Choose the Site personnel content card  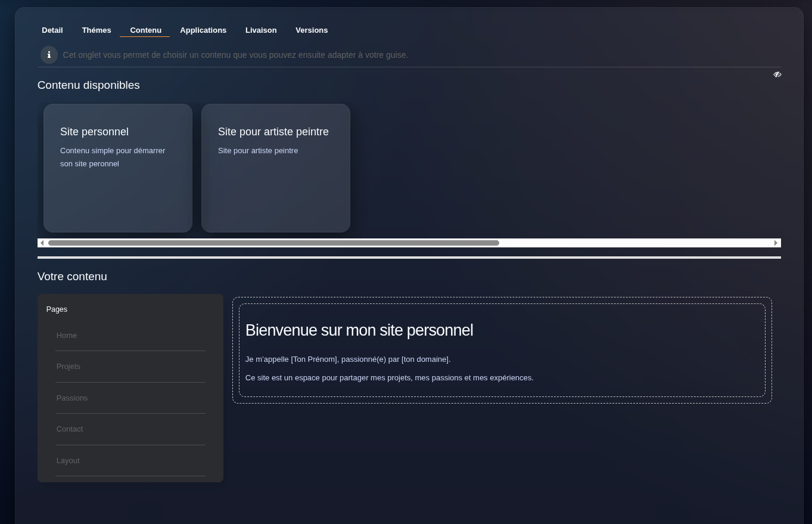(118, 168)
